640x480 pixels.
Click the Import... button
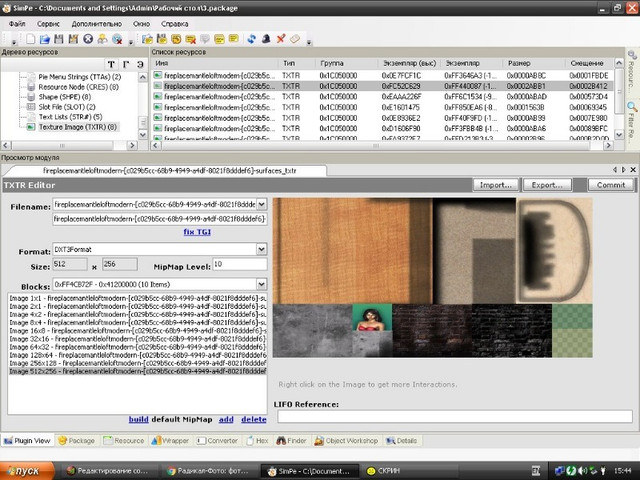(496, 185)
